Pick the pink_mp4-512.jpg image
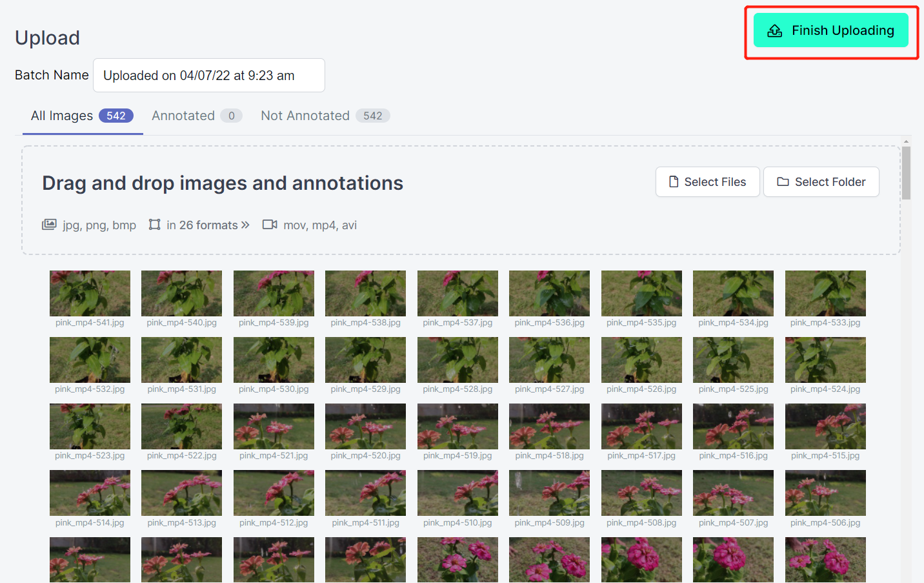The height and width of the screenshot is (583, 924). point(274,493)
